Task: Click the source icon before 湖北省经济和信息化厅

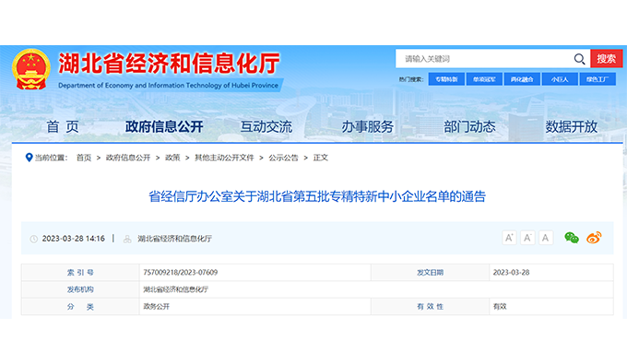Action: coord(127,239)
